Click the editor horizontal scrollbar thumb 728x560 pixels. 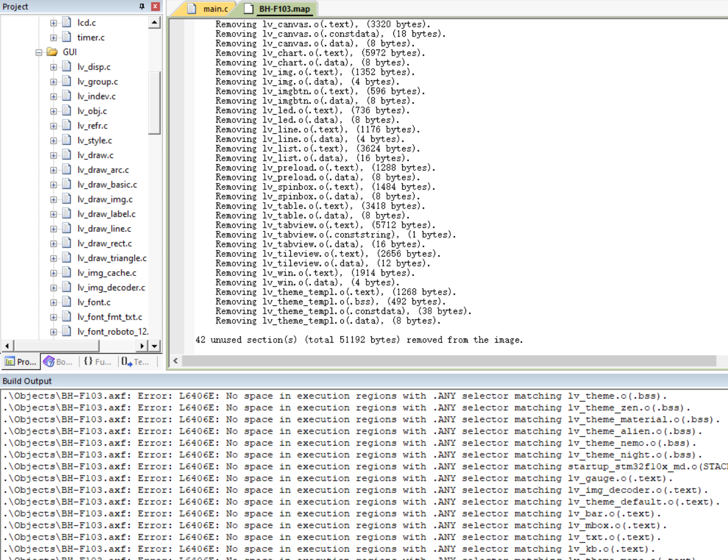(x=449, y=361)
